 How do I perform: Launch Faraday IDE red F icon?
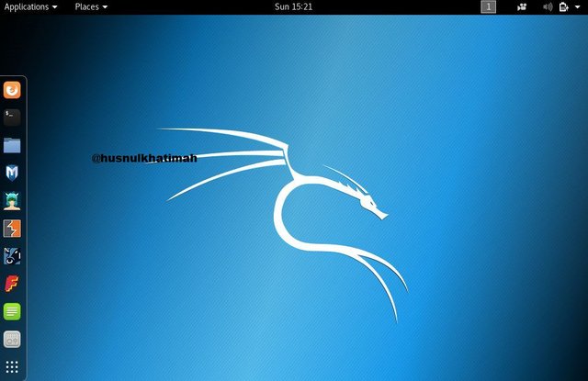(x=12, y=284)
